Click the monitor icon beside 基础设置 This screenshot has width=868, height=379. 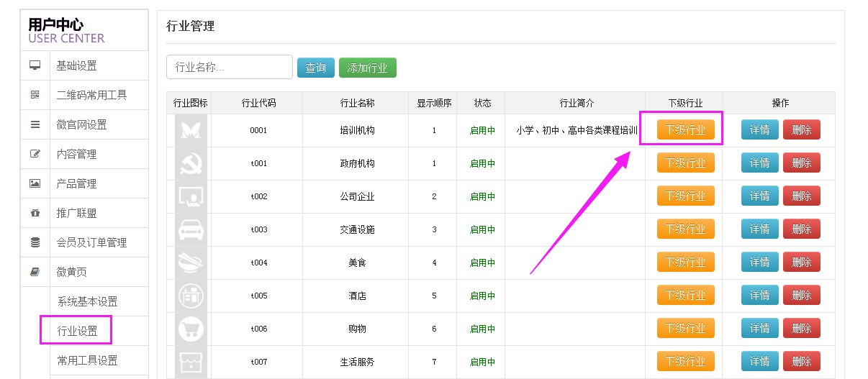coord(35,65)
